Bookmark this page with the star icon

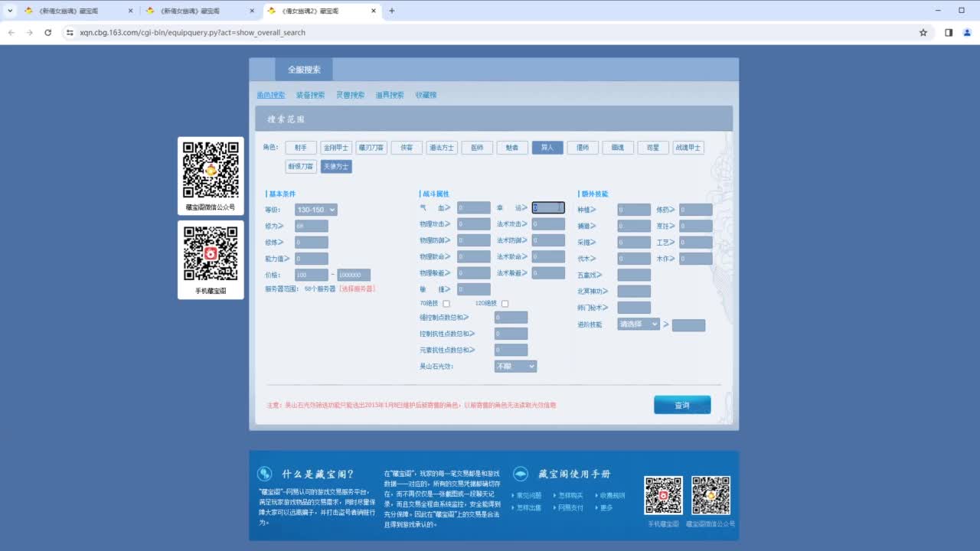click(x=923, y=33)
